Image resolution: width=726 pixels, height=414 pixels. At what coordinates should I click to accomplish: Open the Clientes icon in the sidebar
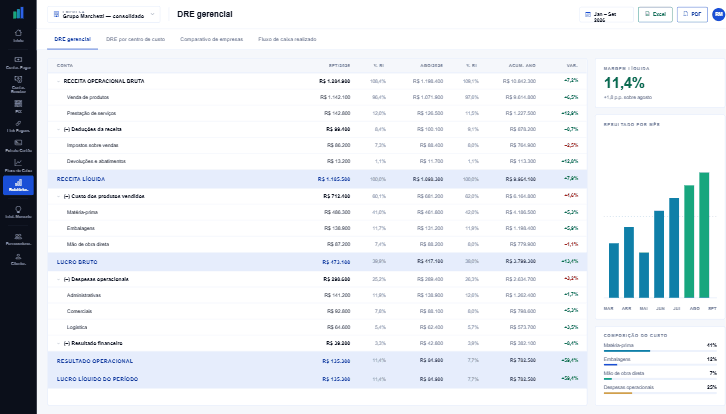[18, 259]
